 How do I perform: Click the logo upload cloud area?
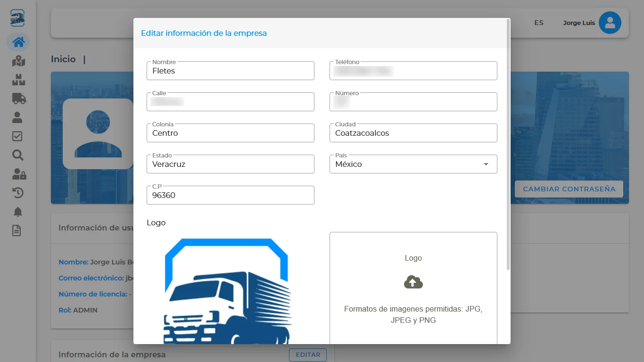[x=413, y=282]
